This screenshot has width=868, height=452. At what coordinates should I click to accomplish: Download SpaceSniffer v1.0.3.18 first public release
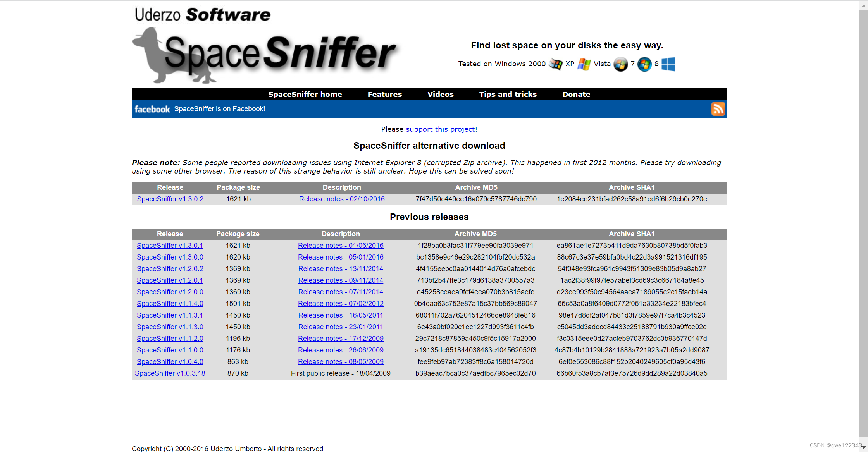click(x=170, y=373)
